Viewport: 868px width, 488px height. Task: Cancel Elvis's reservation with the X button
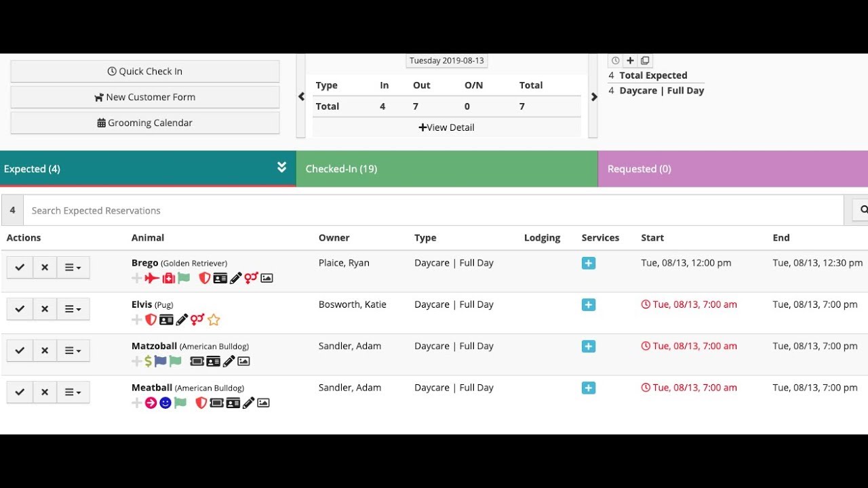45,309
